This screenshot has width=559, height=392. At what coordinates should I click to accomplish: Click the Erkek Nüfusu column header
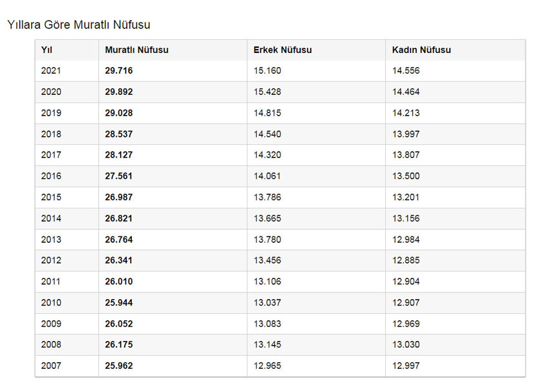[282, 50]
